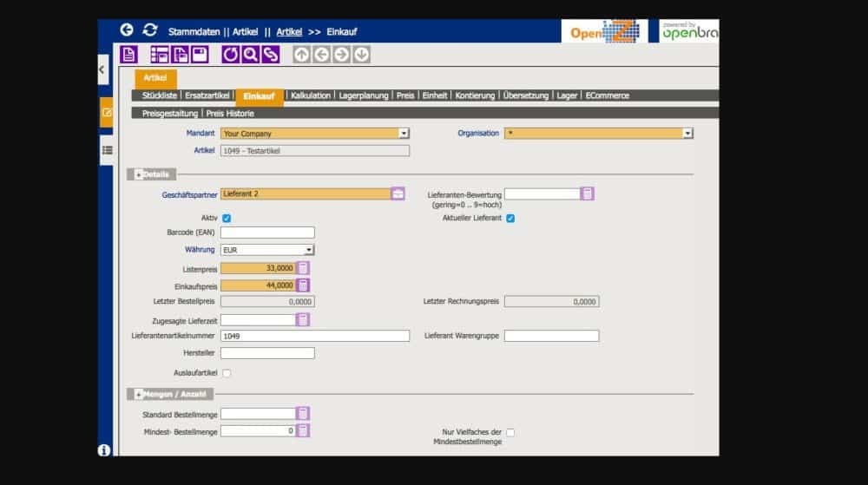Click the refresh icon in header
Viewport: 868px width, 485px height.
[x=150, y=30]
